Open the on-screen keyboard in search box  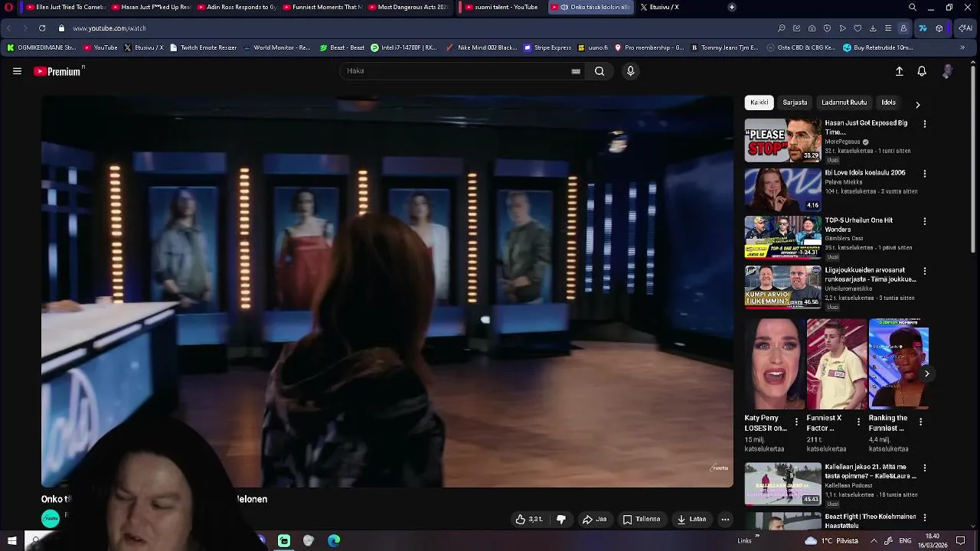click(x=576, y=71)
